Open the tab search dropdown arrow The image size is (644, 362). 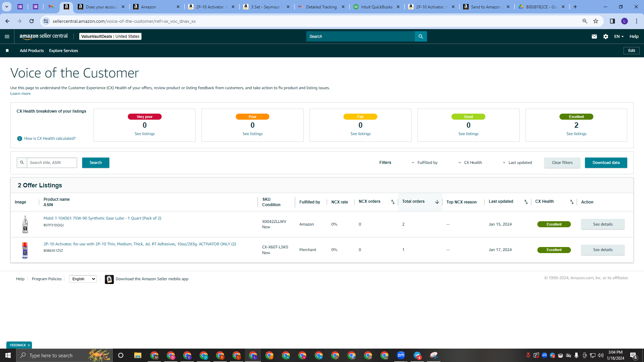pyautogui.click(x=7, y=7)
